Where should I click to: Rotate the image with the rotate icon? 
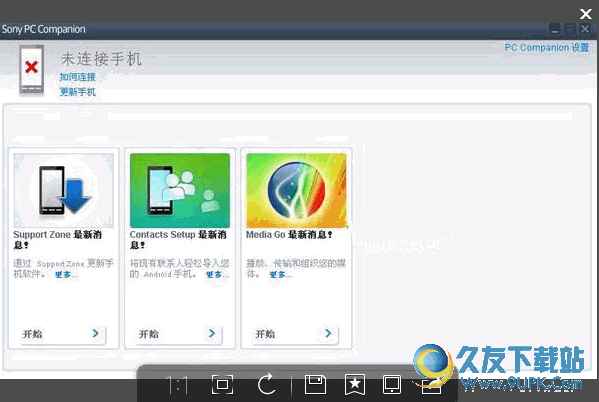[x=266, y=384]
